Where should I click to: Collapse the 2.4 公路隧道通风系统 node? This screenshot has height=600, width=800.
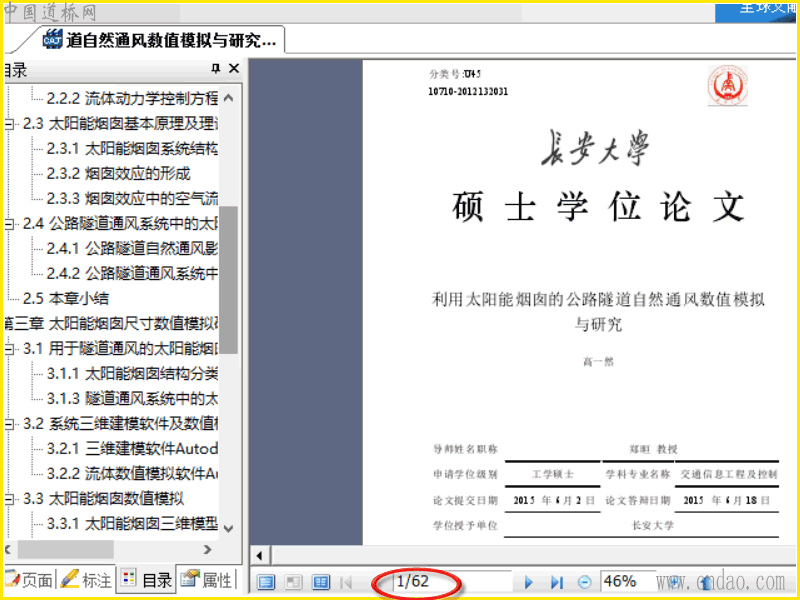pos(9,223)
